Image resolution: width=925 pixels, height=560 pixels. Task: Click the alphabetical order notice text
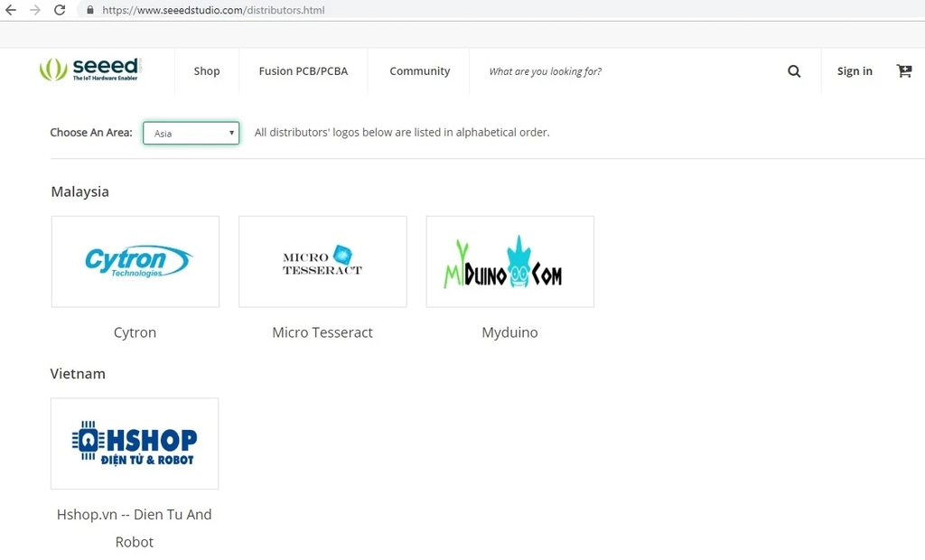click(x=402, y=132)
